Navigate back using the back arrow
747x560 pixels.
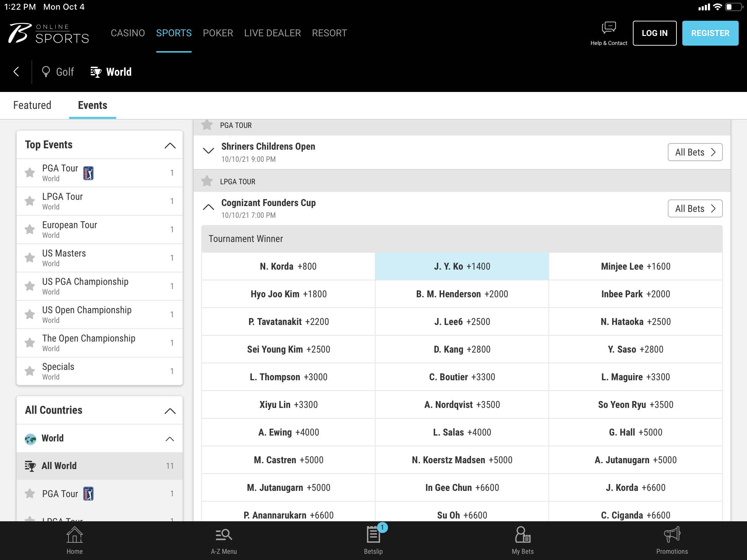(17, 72)
